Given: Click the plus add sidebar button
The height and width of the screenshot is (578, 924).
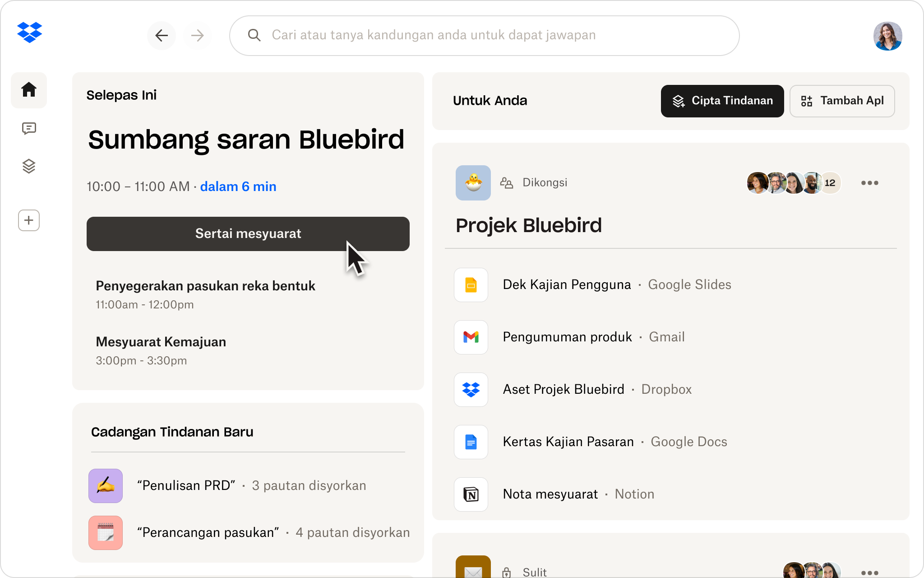Looking at the screenshot, I should click(29, 220).
